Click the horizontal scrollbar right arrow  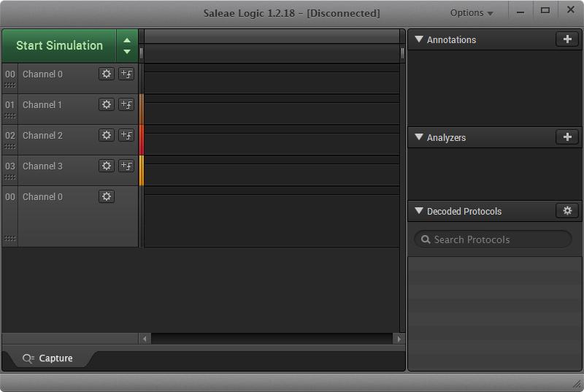click(x=399, y=339)
